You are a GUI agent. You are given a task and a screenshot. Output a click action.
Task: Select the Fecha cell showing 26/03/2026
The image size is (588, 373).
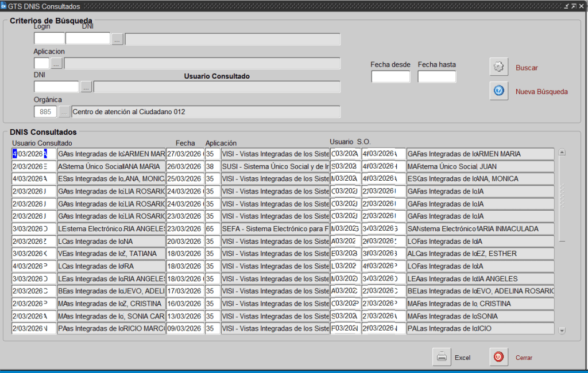tap(185, 166)
